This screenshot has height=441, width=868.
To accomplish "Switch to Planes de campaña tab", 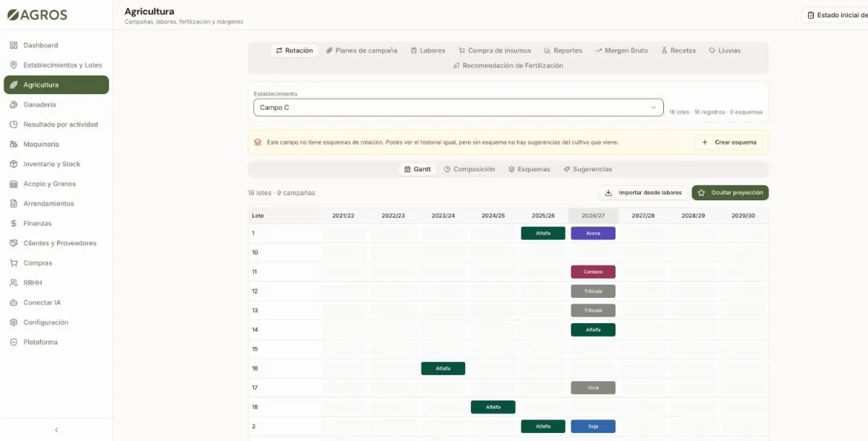I will (362, 51).
